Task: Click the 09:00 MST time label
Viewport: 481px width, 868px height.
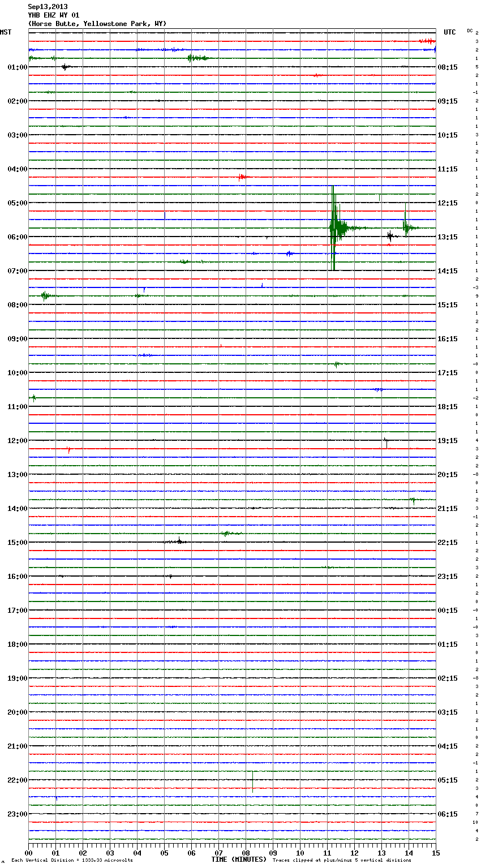Action: pyautogui.click(x=18, y=339)
